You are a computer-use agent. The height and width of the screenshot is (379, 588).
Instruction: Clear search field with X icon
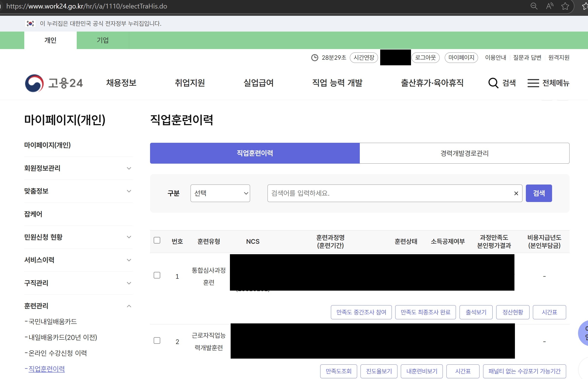point(516,194)
